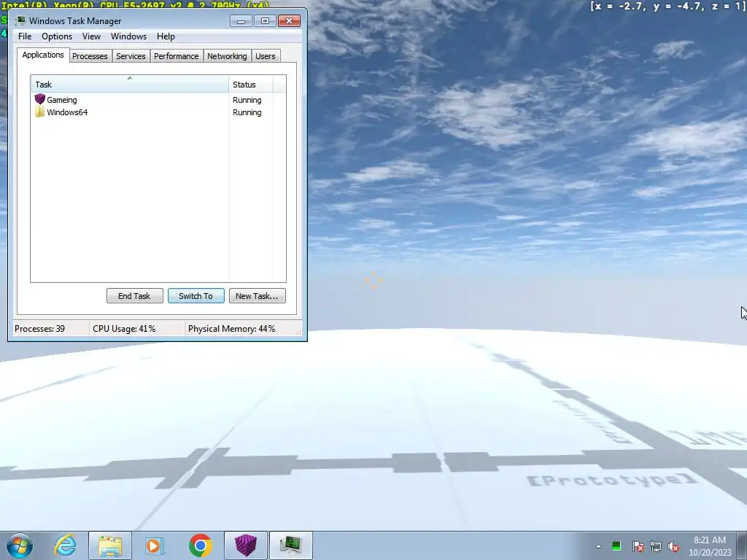
Task: Launch Internet Explorer from the taskbar
Action: [x=65, y=545]
